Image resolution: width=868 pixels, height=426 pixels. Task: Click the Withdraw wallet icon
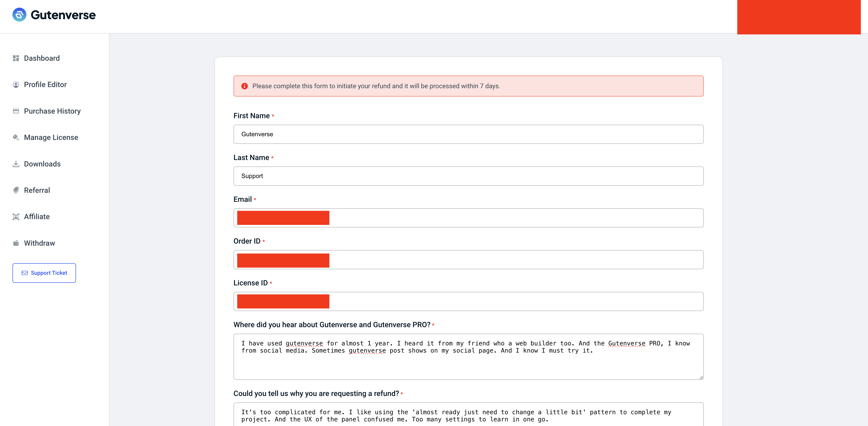point(16,243)
